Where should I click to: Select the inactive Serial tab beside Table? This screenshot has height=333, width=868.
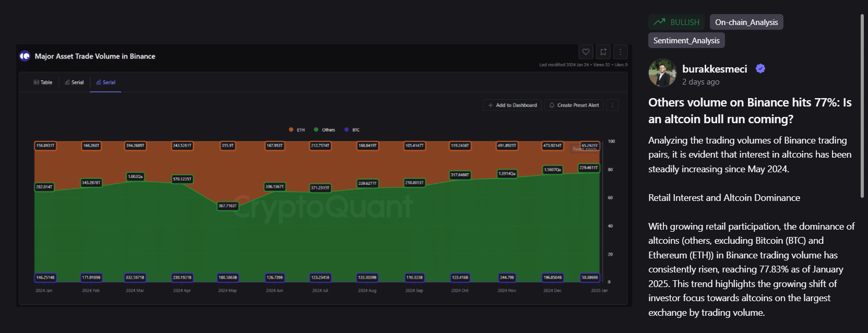[x=74, y=82]
